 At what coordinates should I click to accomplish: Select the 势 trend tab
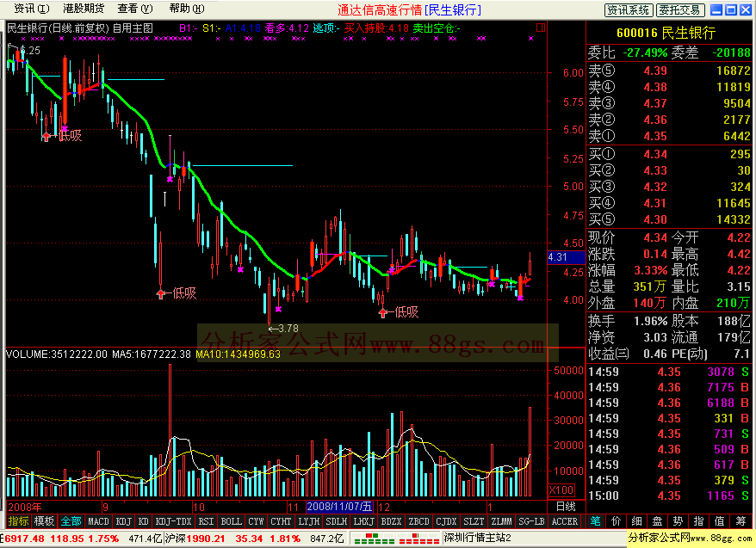[x=679, y=521]
